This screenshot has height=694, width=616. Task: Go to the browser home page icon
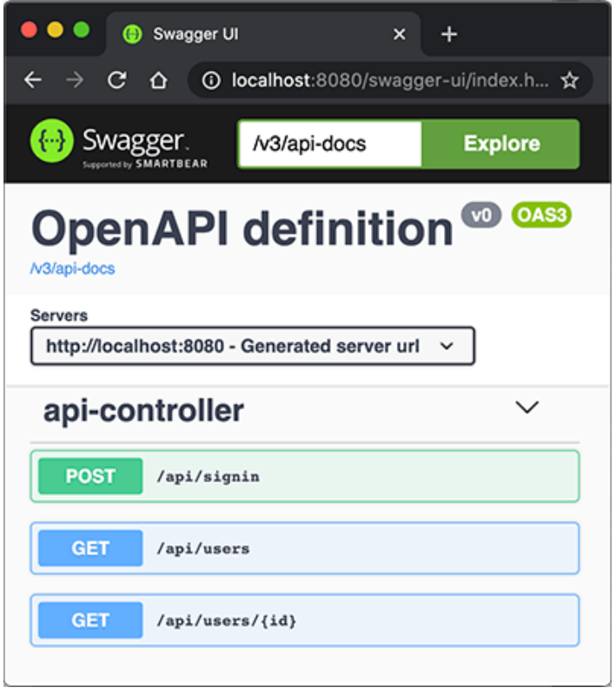point(158,81)
